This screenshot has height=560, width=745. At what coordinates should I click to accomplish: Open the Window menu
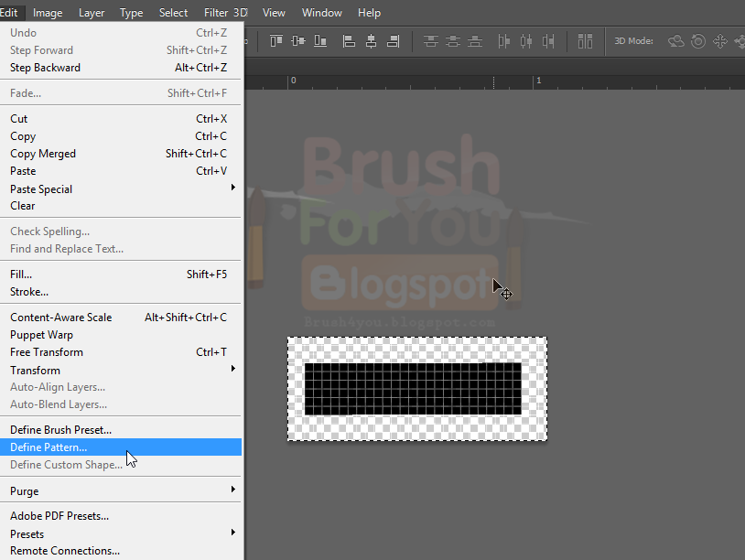pyautogui.click(x=321, y=12)
